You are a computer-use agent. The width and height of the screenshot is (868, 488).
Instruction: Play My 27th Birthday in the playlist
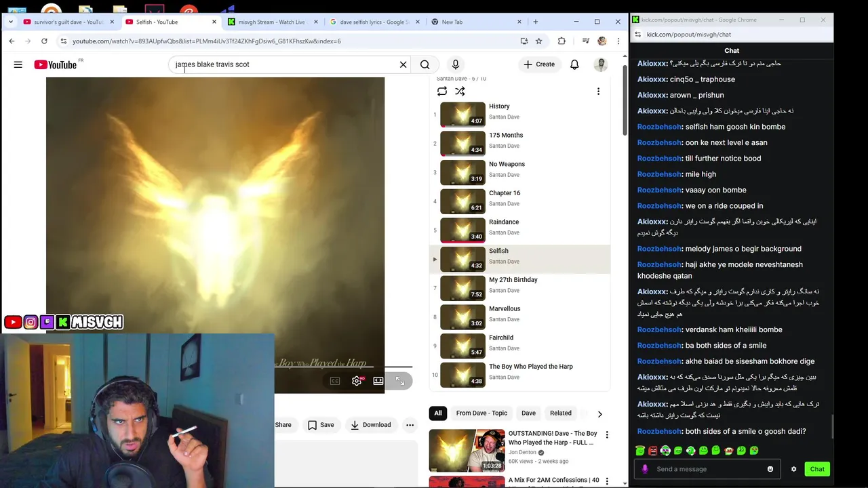(519, 288)
